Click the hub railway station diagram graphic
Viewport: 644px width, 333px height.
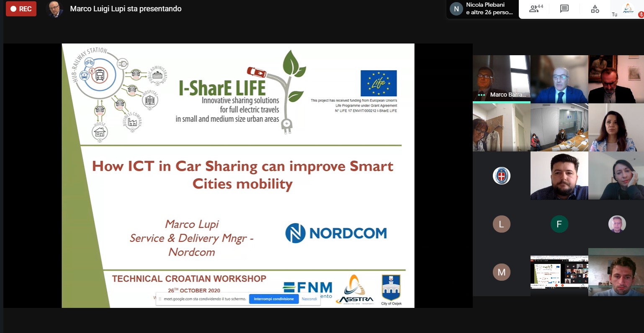point(120,94)
